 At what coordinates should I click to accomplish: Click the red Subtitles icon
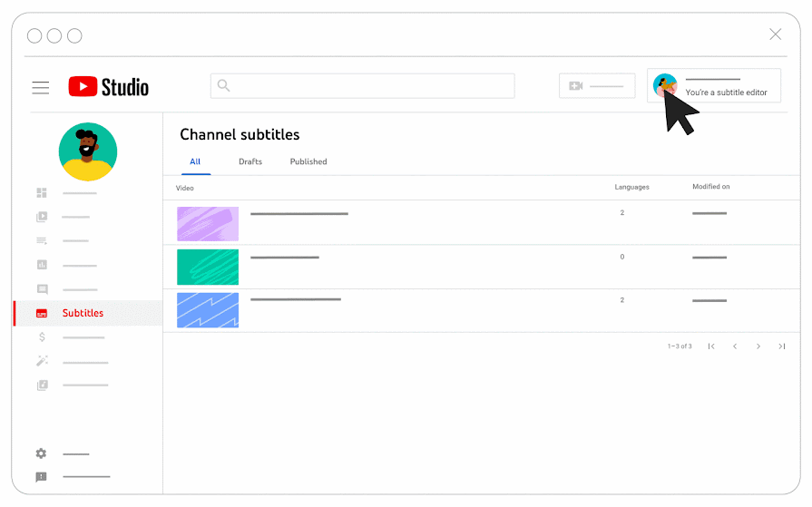coord(42,313)
